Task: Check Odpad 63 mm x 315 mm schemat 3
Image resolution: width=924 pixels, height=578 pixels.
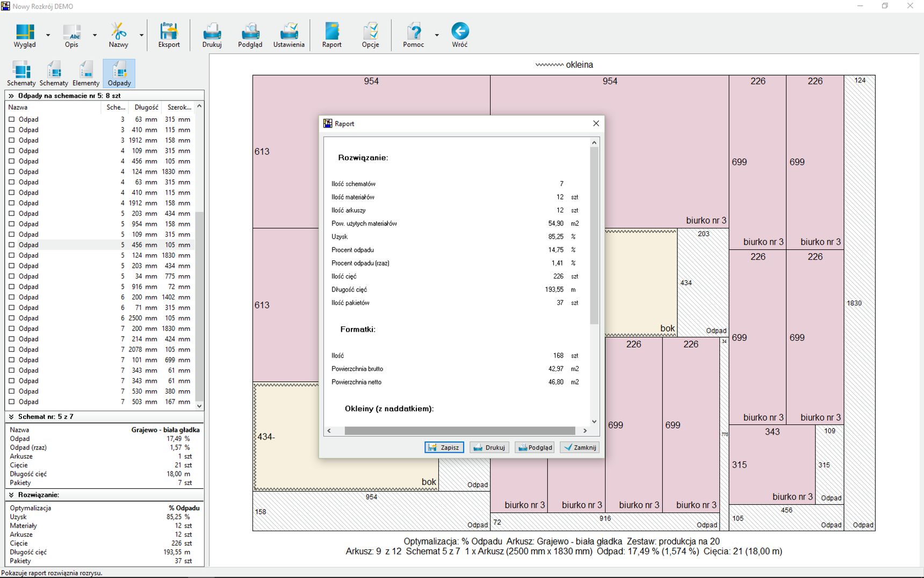Action: 12,119
